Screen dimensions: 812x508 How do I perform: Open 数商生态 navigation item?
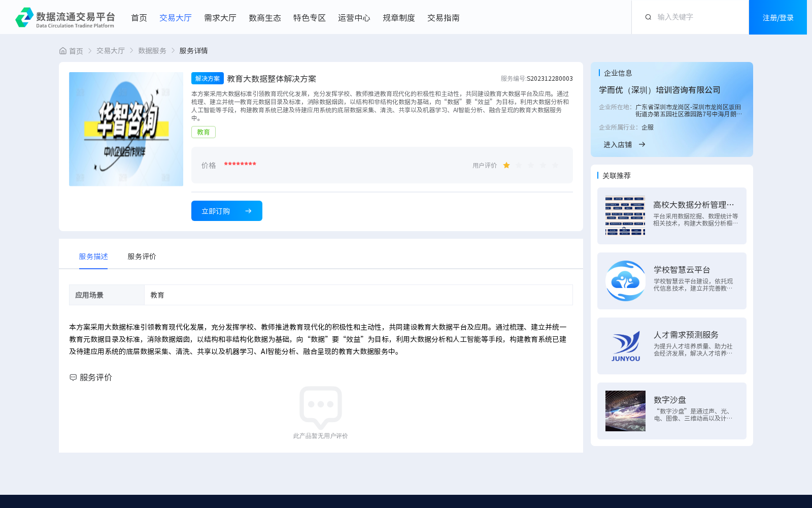(265, 18)
